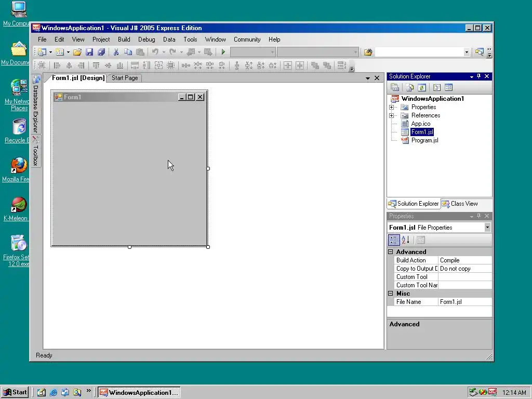Click Solution Explorer's Properties toolbar icon
The height and width of the screenshot is (399, 532).
395,87
